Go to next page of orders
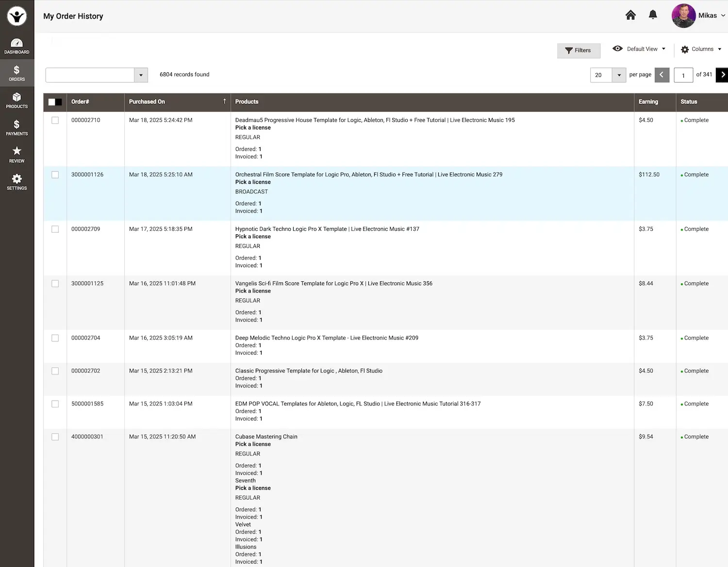The width and height of the screenshot is (728, 567). pos(722,75)
